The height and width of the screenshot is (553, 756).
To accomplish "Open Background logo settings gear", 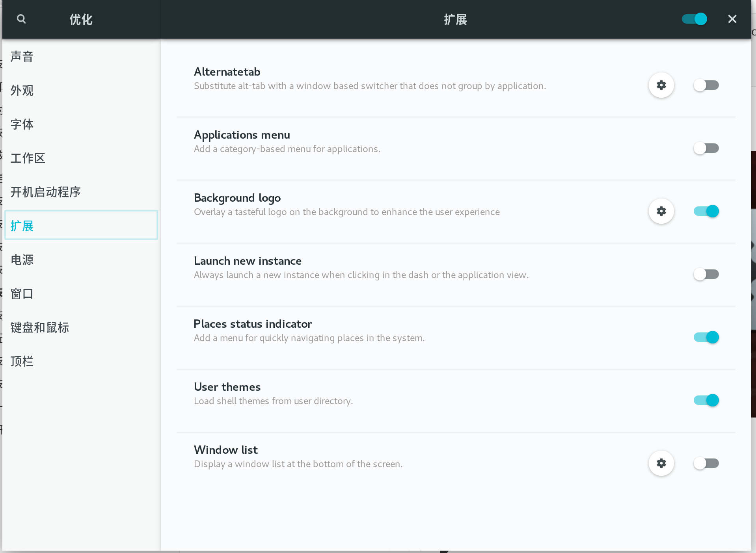I will click(x=661, y=211).
